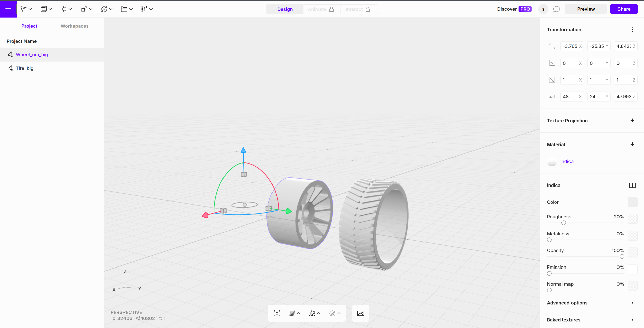Screen dimensions: 644x328
Task: Click the rotation X field
Action: coord(572,63)
